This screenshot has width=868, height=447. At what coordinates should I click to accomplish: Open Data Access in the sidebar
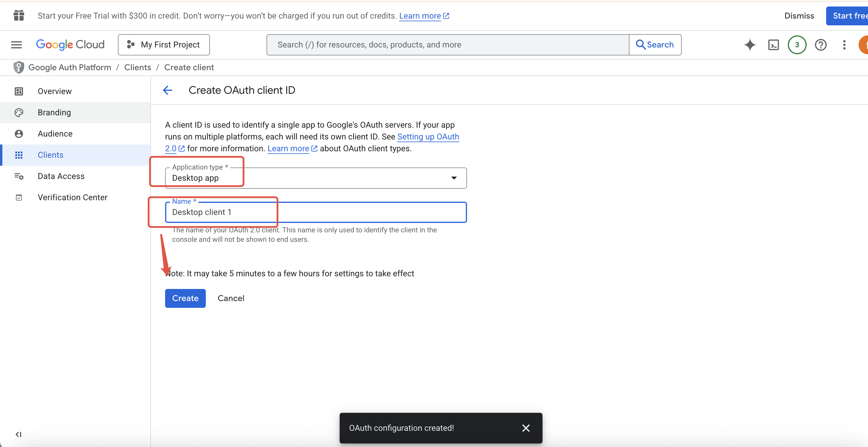[75, 176]
